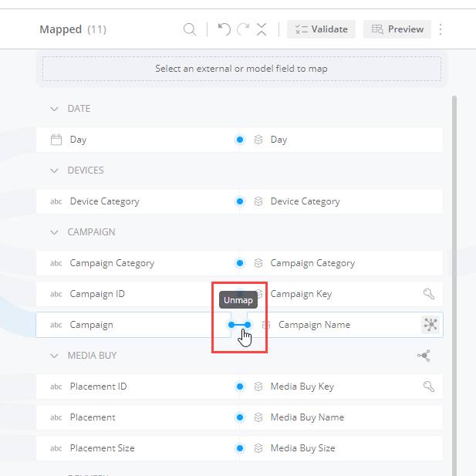
Task: Select the external 'Day' source field
Action: click(x=79, y=140)
